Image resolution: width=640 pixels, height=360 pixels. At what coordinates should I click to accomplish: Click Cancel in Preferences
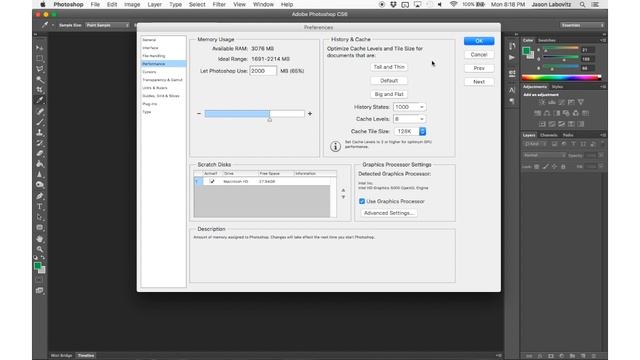479,55
